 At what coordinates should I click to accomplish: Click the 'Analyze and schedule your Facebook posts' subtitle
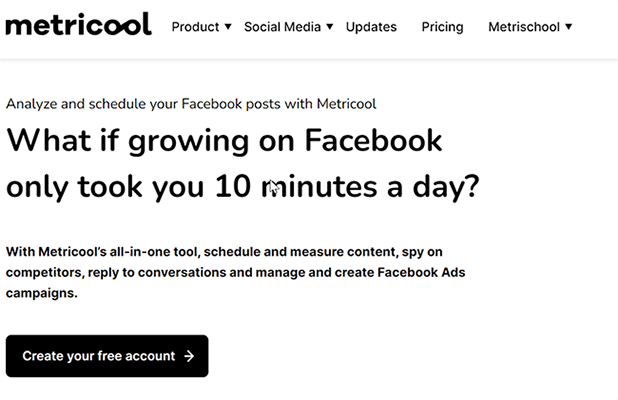click(150, 103)
